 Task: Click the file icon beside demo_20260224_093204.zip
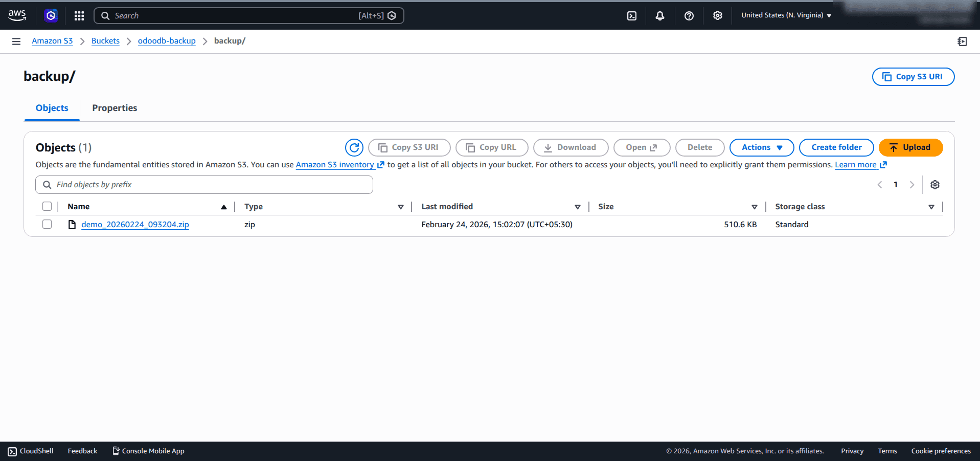(72, 225)
